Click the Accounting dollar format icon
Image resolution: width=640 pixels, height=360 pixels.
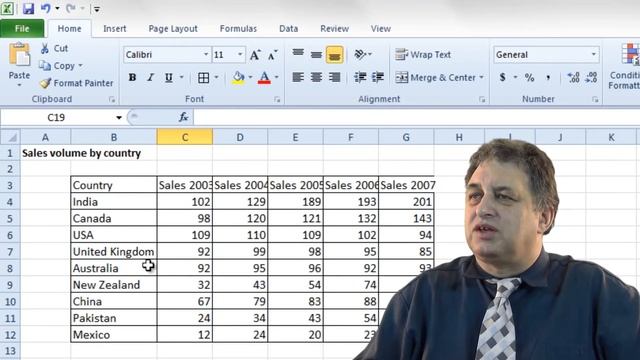coord(502,77)
